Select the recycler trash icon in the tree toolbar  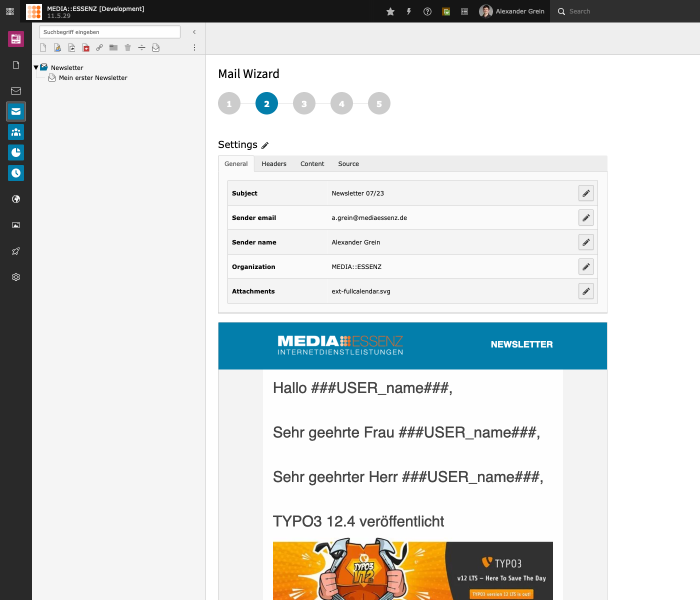click(127, 47)
